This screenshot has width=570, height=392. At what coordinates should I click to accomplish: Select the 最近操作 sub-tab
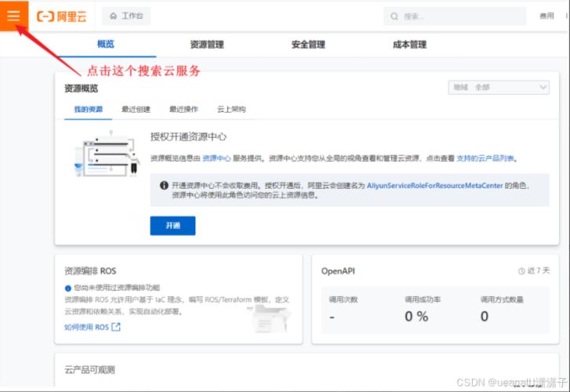click(183, 109)
